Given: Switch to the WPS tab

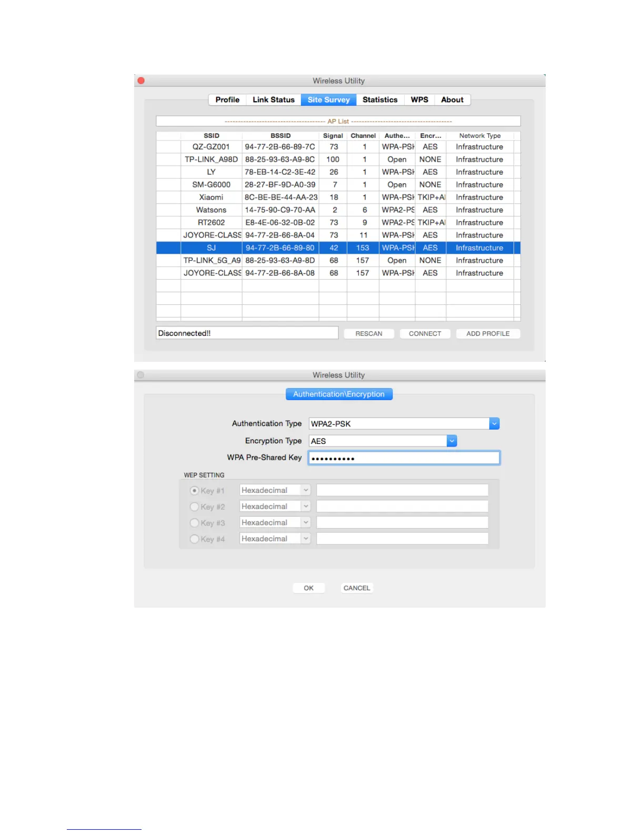Looking at the screenshot, I should (x=419, y=100).
